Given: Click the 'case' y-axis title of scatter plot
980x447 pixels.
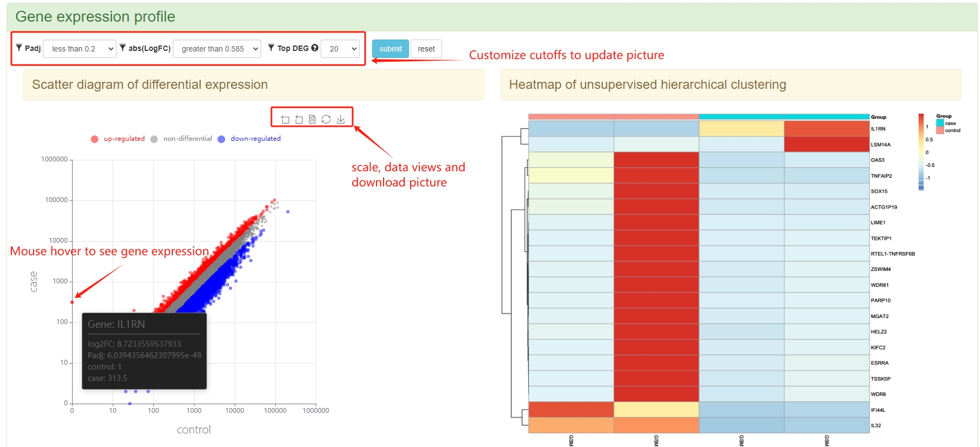Looking at the screenshot, I should click(x=34, y=282).
